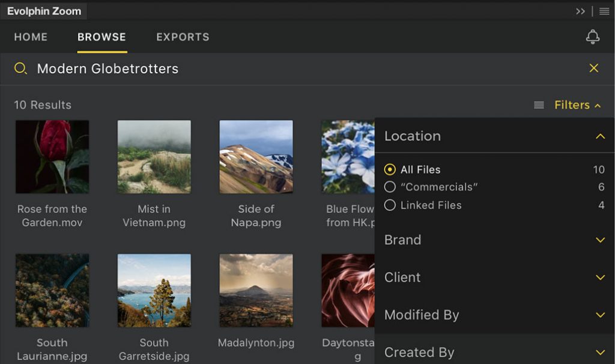Open the Blue Flower from HK thumbnail
Screen dimensions: 615x364
point(348,157)
